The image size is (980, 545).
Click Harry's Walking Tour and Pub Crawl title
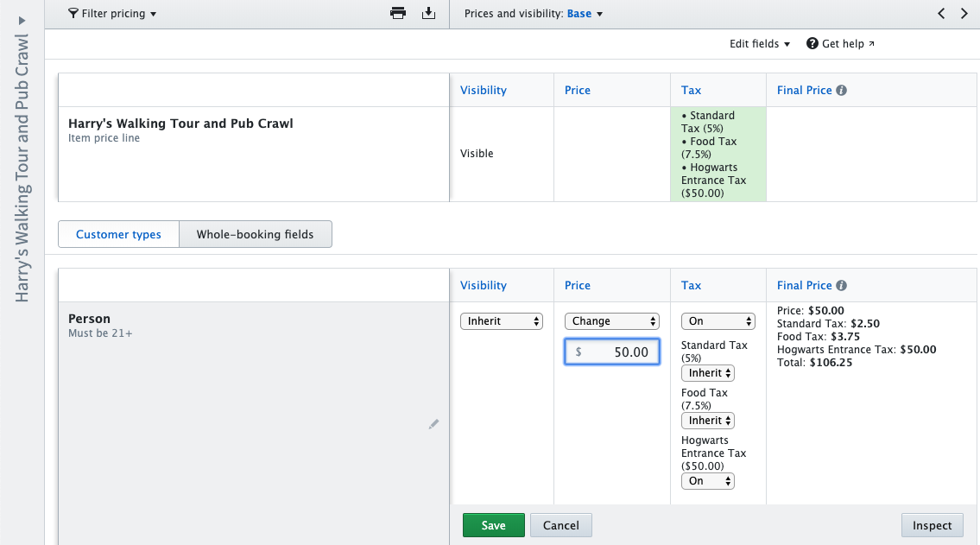(x=180, y=124)
